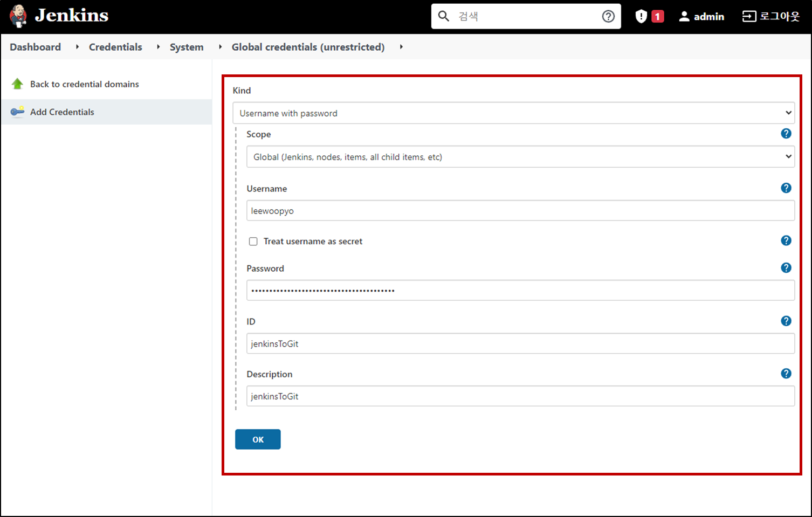Click the Description field containing jenkinsToGit
The width and height of the screenshot is (812, 517).
(x=521, y=396)
